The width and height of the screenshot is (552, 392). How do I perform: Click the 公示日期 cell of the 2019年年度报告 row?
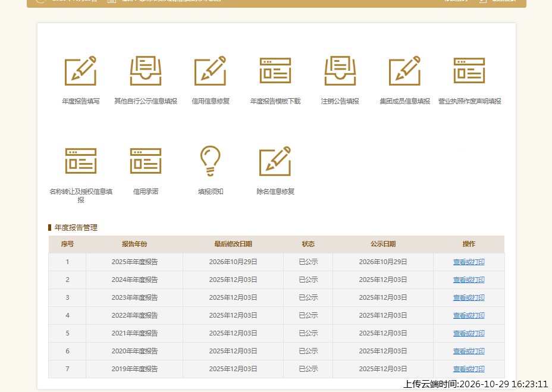[x=383, y=369]
